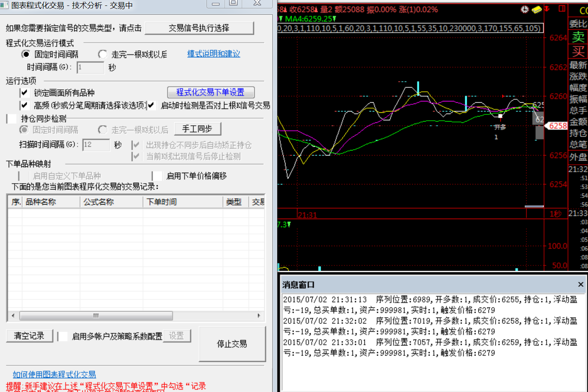Click horizontal scrollbar thumb of records table
Viewport: 588px width, 392px height.
[96, 315]
